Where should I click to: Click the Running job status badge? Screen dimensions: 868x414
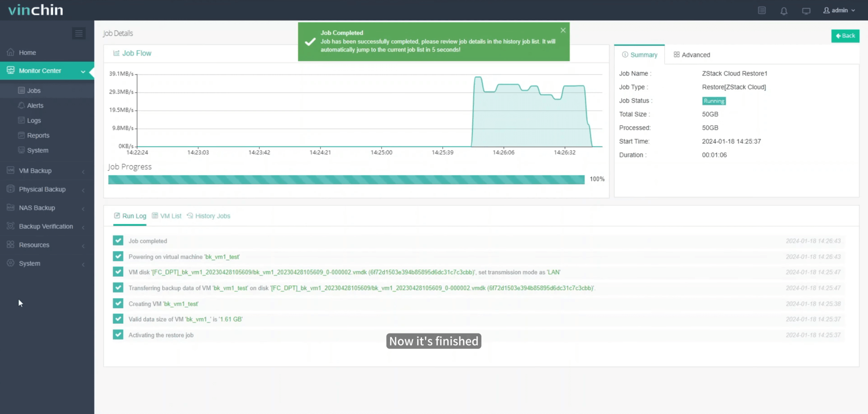[x=714, y=101]
